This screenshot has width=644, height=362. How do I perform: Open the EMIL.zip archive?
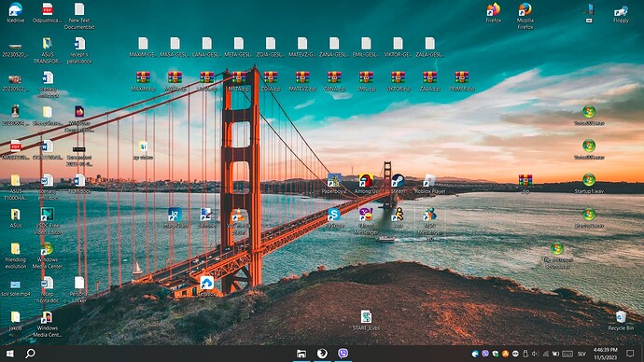366,81
